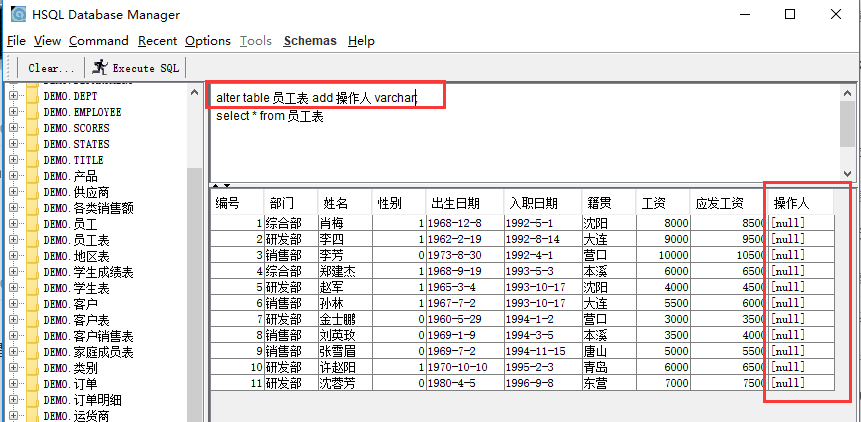Open the Options menu
Screen dimensions: 861x422
(x=208, y=41)
